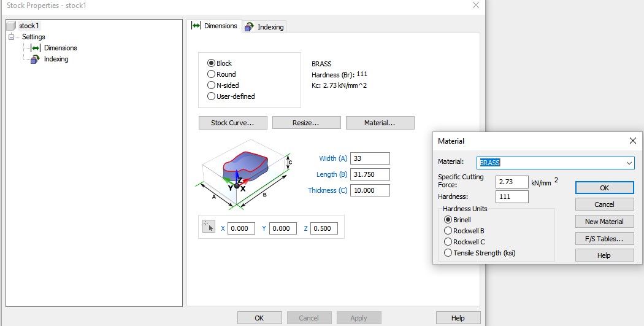644x326 pixels.
Task: Click the Z coordinate field
Action: (x=324, y=228)
